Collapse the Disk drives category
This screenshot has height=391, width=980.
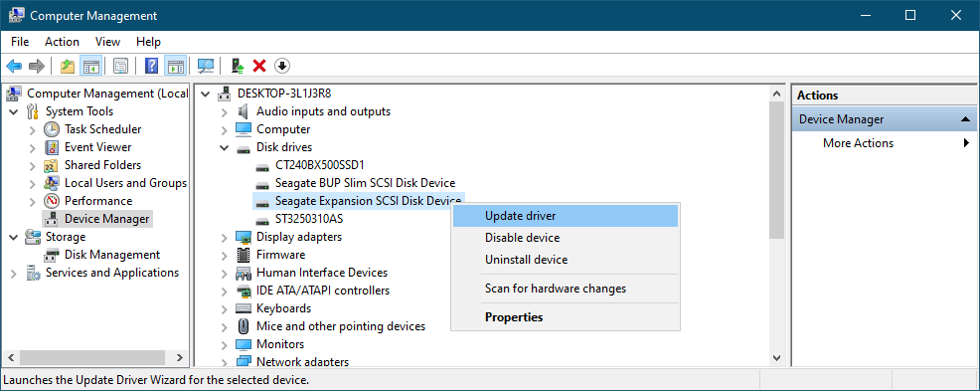pyautogui.click(x=225, y=147)
